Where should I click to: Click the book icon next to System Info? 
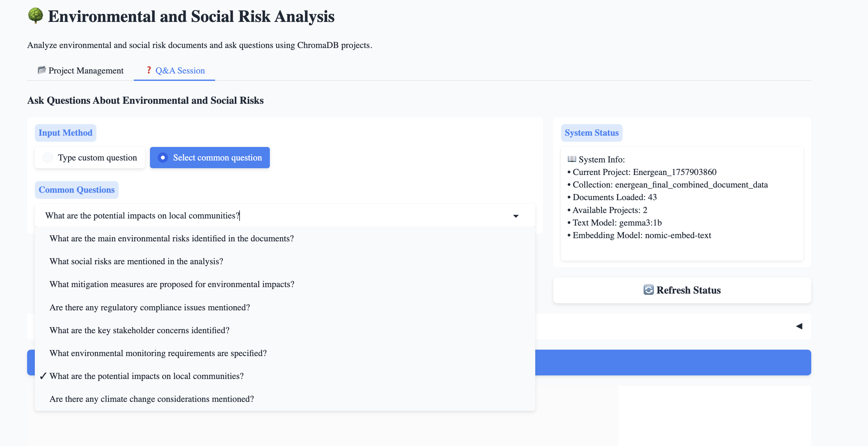tap(572, 159)
